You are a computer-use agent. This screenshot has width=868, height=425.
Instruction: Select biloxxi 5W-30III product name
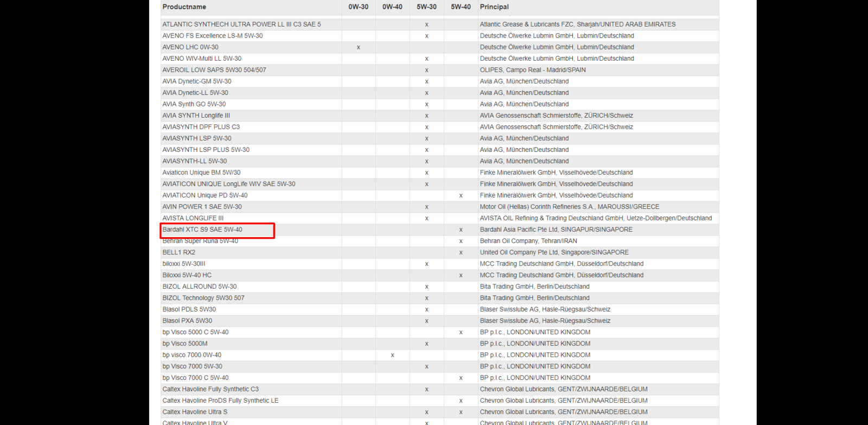tap(184, 264)
